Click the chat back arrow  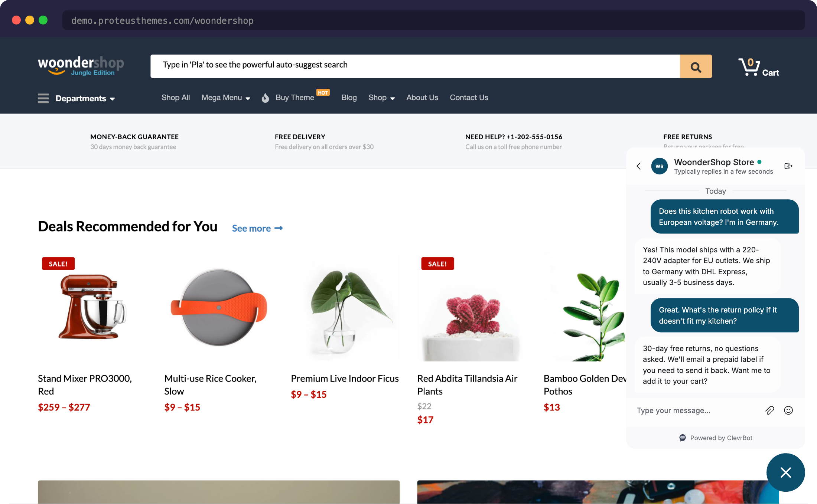[x=639, y=166]
